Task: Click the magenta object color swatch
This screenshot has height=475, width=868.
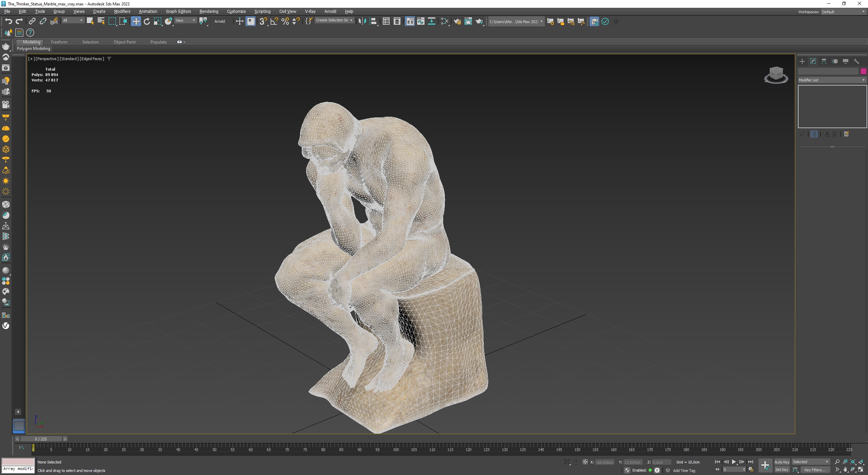Action: tap(863, 71)
